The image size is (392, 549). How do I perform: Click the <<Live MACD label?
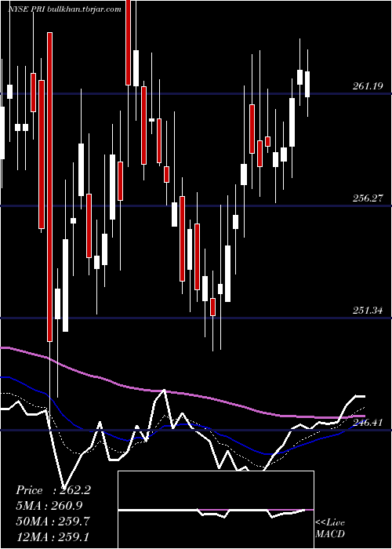coord(330,528)
